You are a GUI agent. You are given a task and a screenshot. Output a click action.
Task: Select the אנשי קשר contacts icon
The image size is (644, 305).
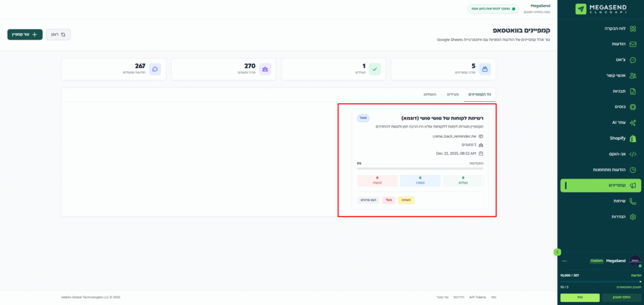[x=633, y=75]
